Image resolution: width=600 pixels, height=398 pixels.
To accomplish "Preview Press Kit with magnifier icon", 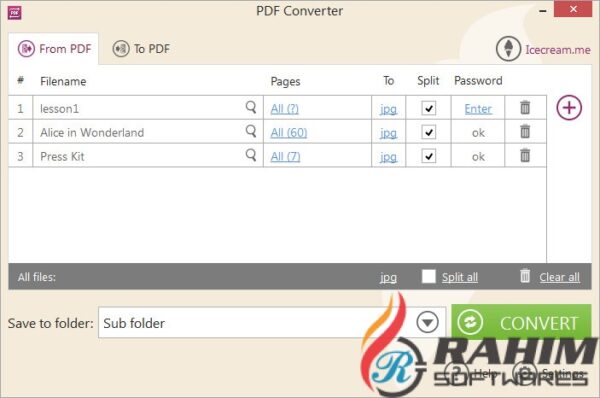I will point(251,155).
